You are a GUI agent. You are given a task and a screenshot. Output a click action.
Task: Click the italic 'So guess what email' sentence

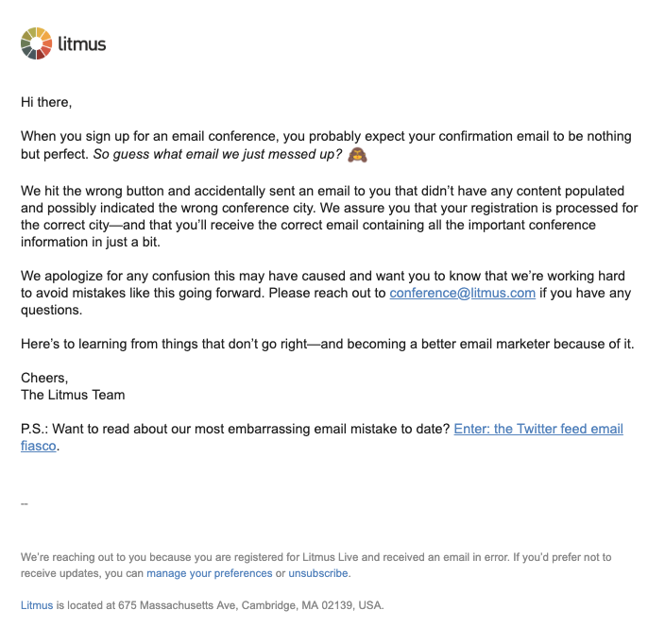click(217, 154)
